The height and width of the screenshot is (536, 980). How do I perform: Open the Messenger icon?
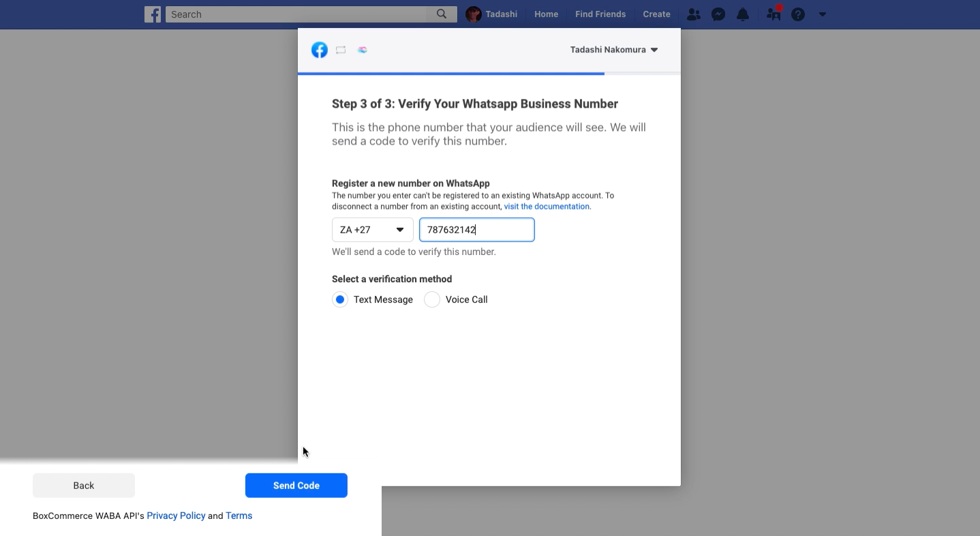click(718, 14)
